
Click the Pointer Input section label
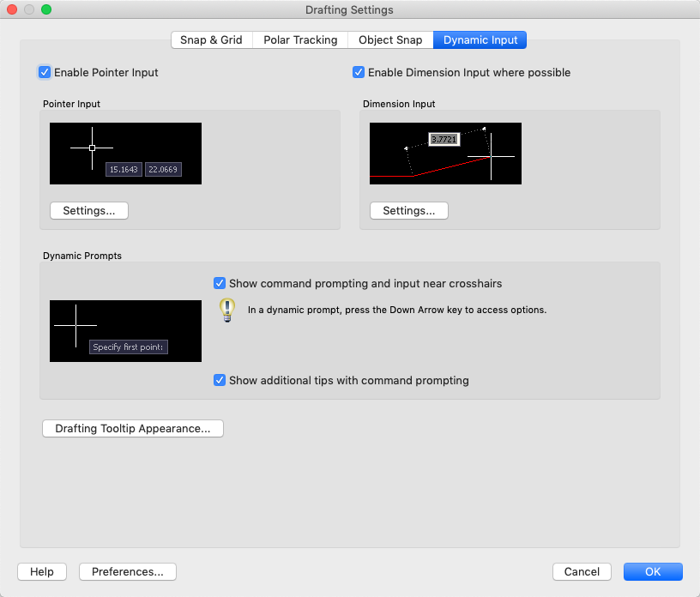pyautogui.click(x=71, y=104)
